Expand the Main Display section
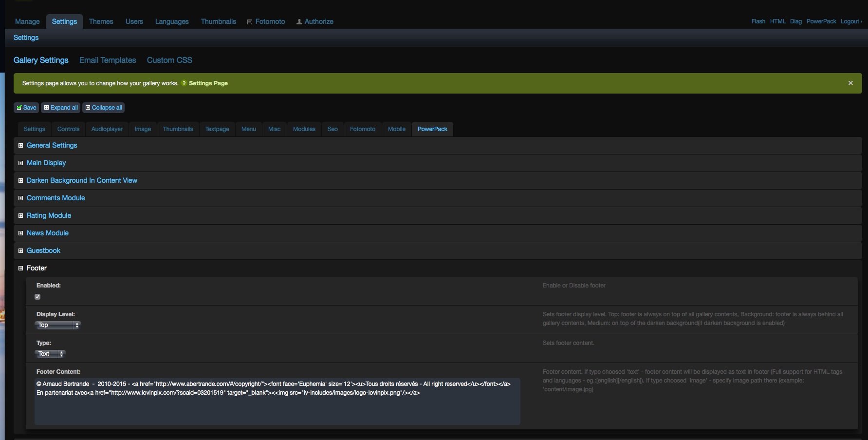This screenshot has height=440, width=868. tap(46, 163)
